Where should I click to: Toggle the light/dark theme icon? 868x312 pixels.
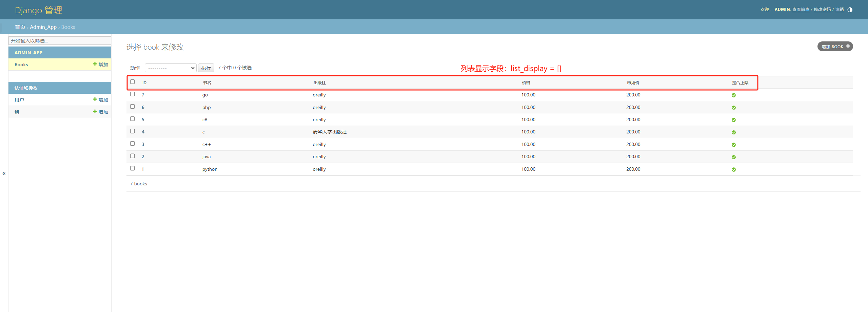tap(850, 10)
